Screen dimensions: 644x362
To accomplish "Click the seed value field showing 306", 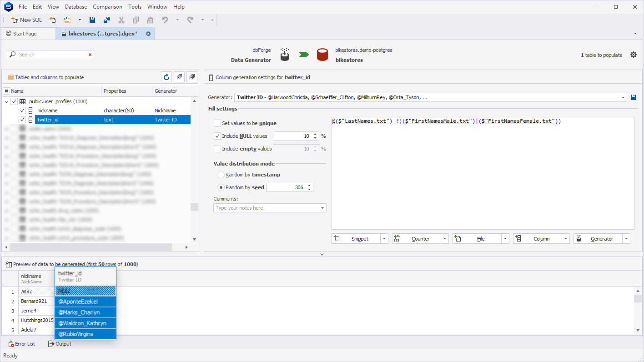I will click(287, 187).
